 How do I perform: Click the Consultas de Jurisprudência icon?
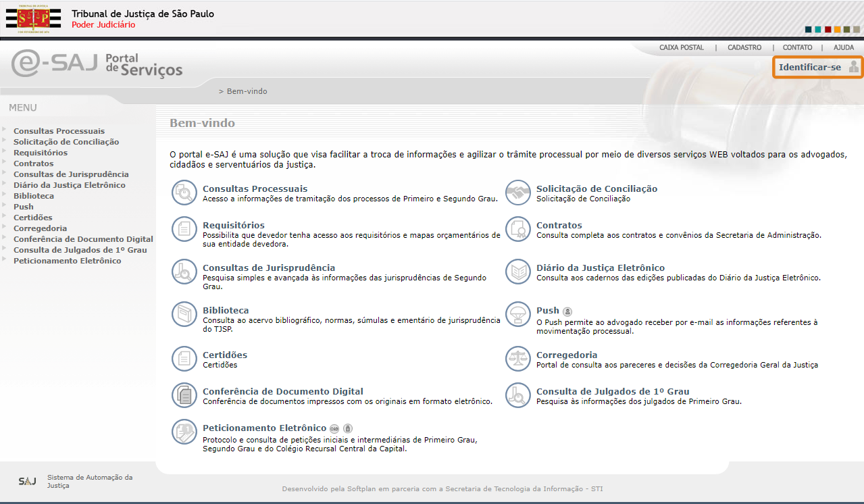(x=184, y=272)
